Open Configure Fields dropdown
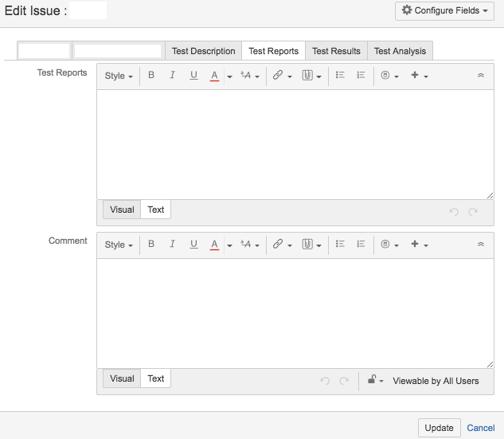Viewport: 504px width, 439px height. [x=444, y=10]
